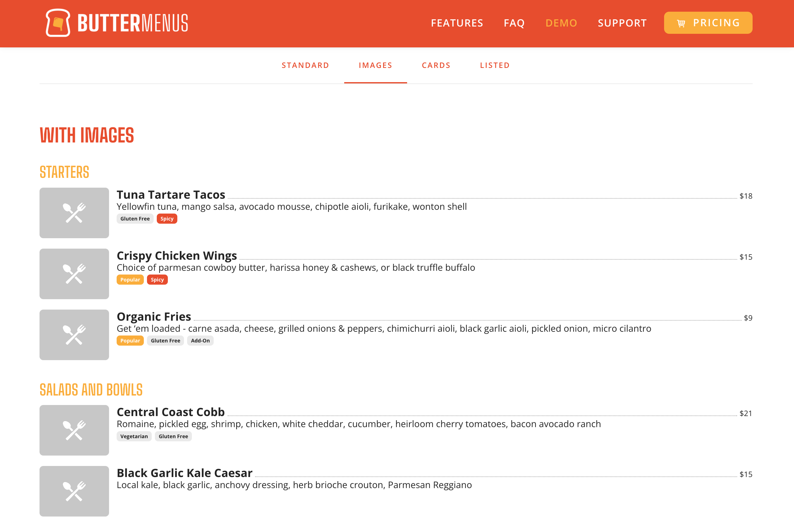Switch to the Standard menu tab
The width and height of the screenshot is (794, 532).
point(305,65)
